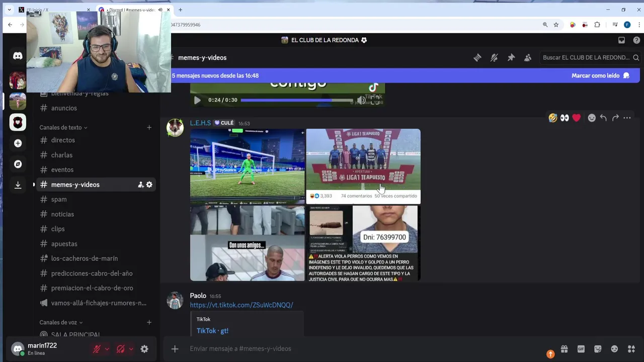Bookmark page star in Chrome address bar
Viewport: 644px width, 362px height.
point(556,25)
